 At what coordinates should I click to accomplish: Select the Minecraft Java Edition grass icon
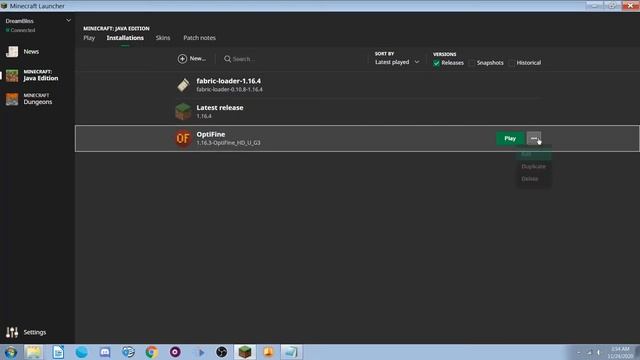coord(12,75)
